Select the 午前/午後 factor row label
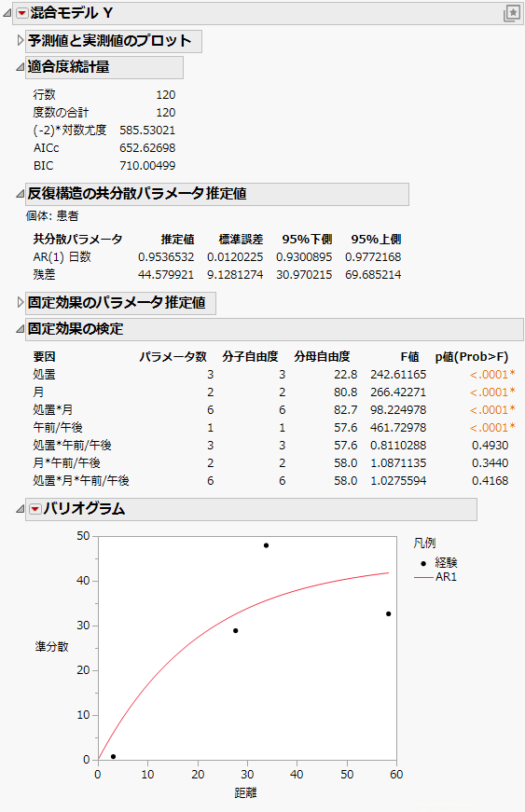 click(58, 428)
